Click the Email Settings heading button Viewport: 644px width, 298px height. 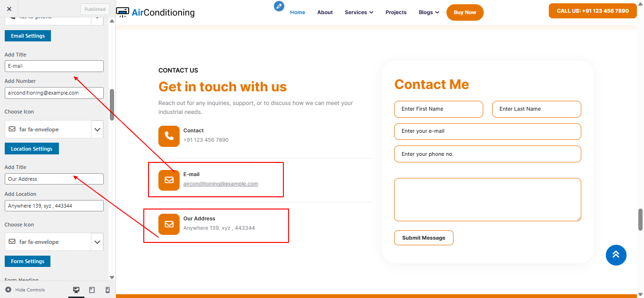pos(28,36)
